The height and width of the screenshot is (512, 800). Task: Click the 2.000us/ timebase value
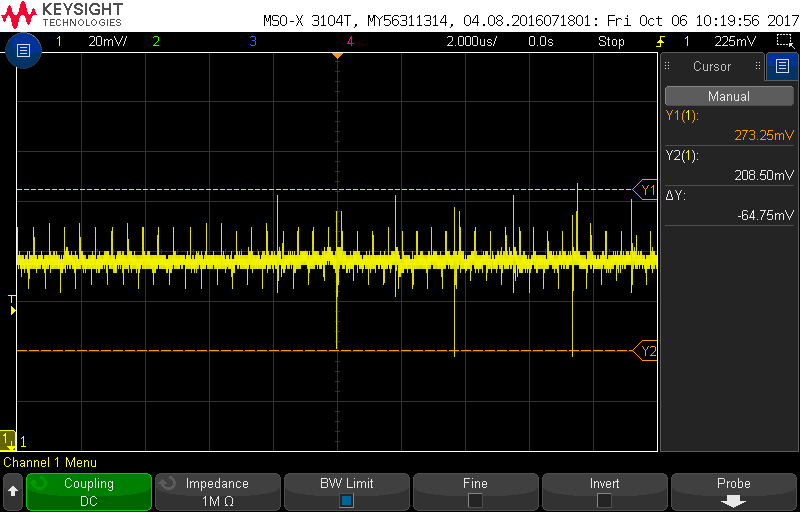pyautogui.click(x=471, y=41)
